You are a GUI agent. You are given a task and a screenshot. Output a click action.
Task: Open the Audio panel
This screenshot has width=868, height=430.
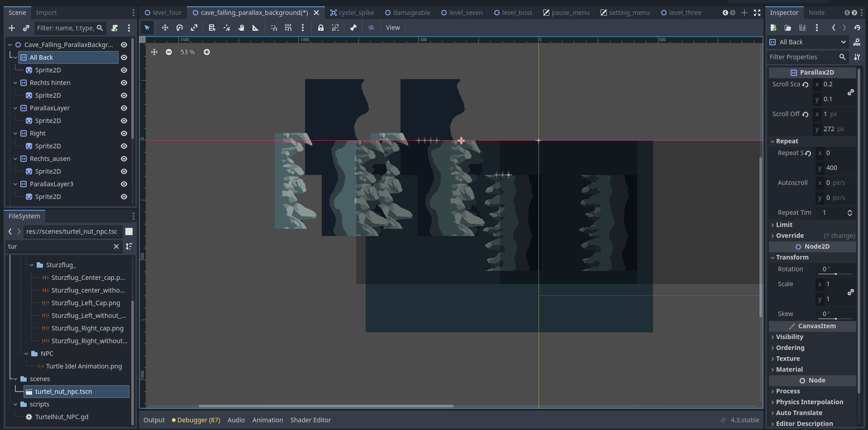click(x=236, y=420)
